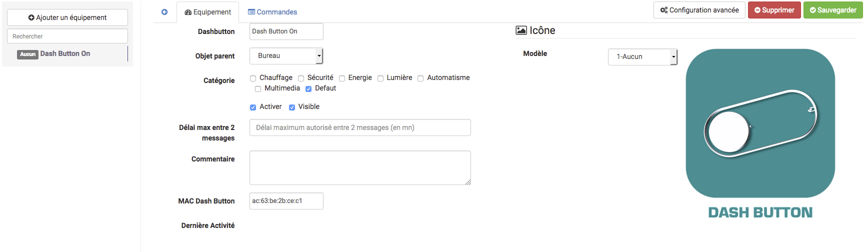
Task: Click the Commandes tab list icon
Action: coord(251,12)
